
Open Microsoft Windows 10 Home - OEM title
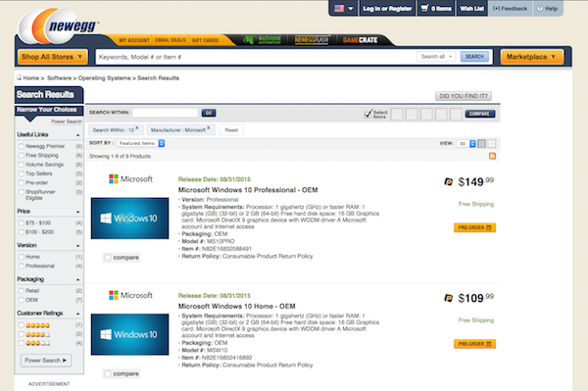coord(236,307)
